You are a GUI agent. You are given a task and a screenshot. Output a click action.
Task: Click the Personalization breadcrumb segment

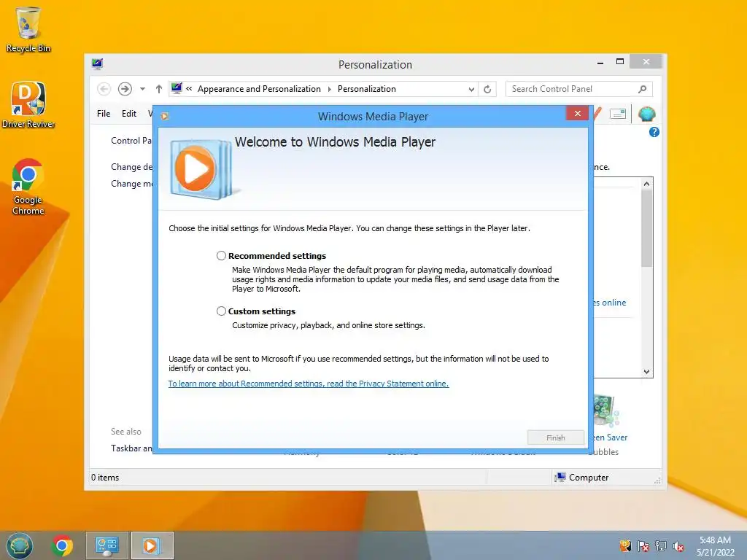[x=367, y=89]
